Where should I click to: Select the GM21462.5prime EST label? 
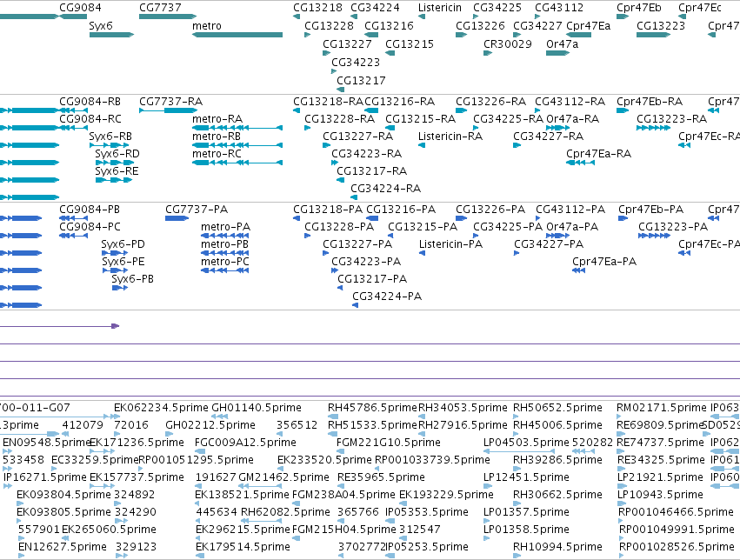283,477
